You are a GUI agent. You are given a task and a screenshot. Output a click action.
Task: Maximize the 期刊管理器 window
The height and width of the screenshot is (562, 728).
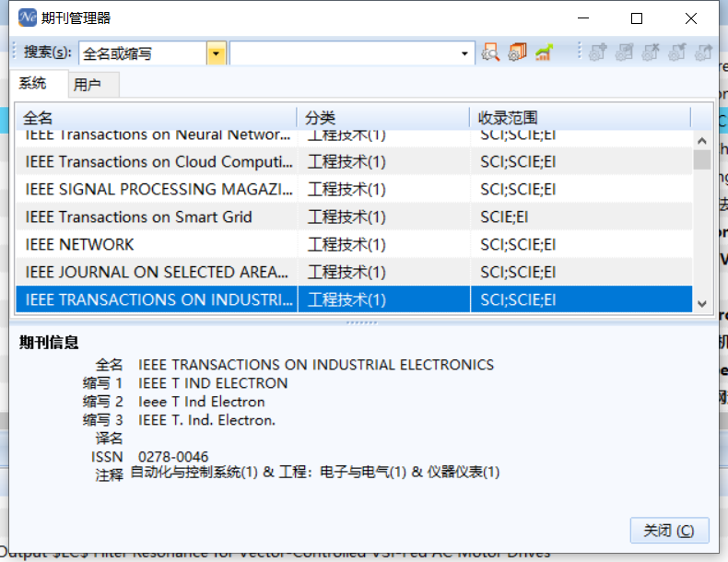click(x=637, y=18)
